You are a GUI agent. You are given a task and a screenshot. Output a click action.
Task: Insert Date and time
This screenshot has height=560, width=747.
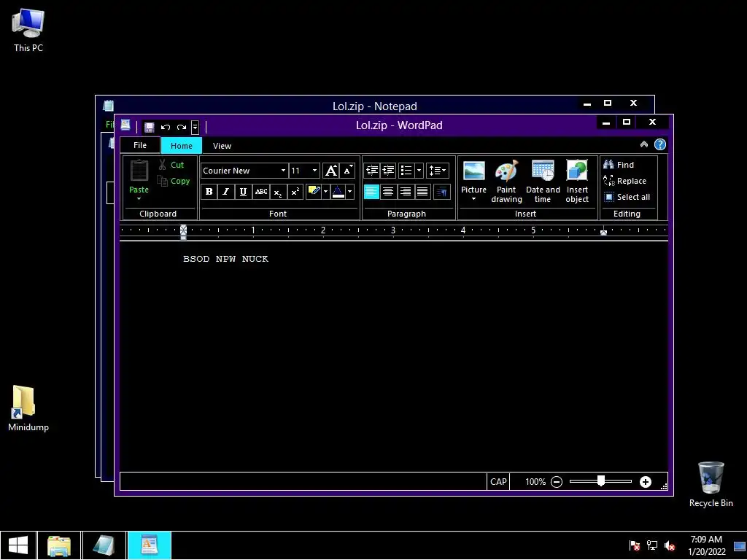(x=543, y=182)
